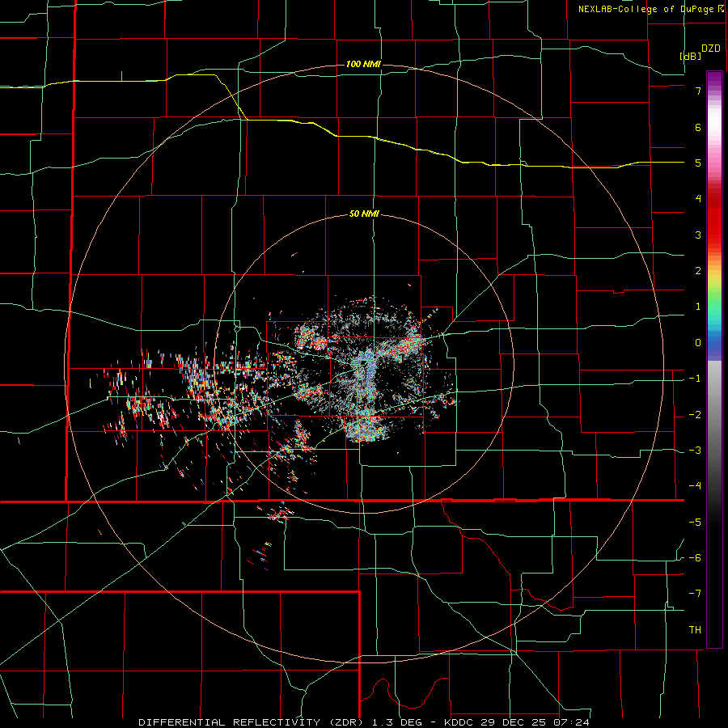
Task: Click the 7 value on color scale
Action: [x=698, y=91]
